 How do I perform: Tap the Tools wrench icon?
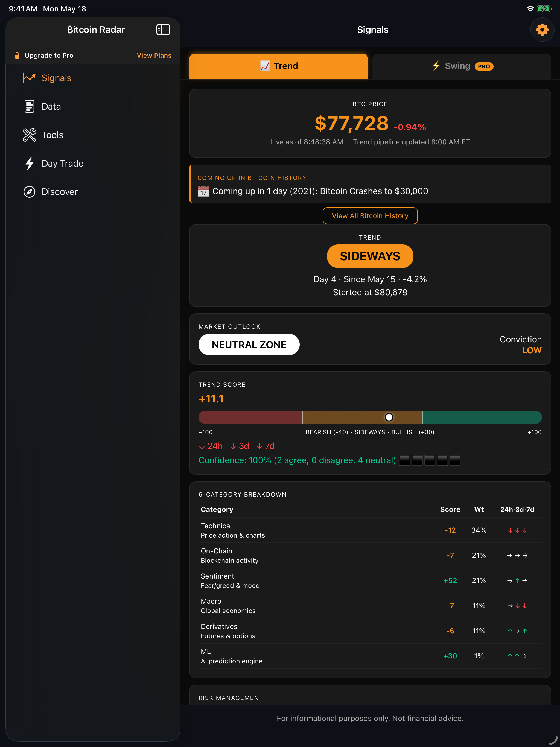pyautogui.click(x=29, y=135)
